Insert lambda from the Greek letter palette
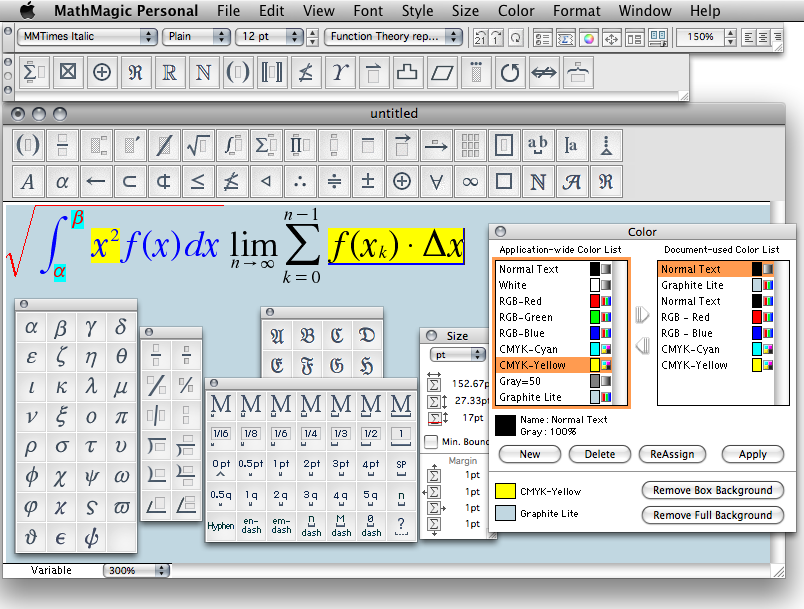The image size is (804, 609). coord(91,387)
